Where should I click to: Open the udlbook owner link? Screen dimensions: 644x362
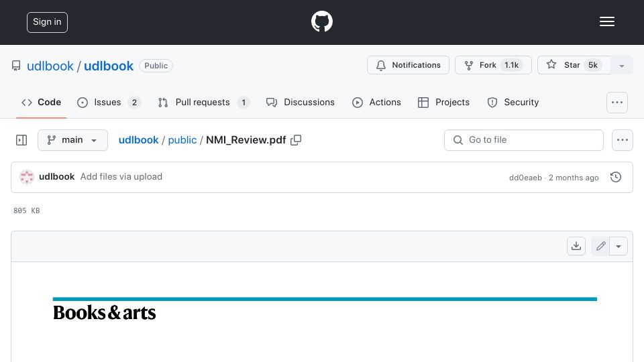(x=50, y=66)
